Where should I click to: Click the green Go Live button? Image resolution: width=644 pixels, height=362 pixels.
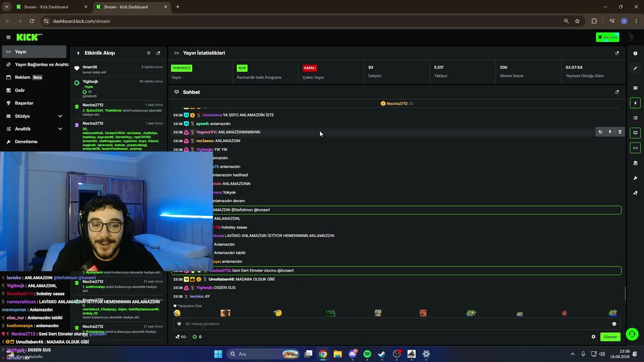click(x=607, y=37)
